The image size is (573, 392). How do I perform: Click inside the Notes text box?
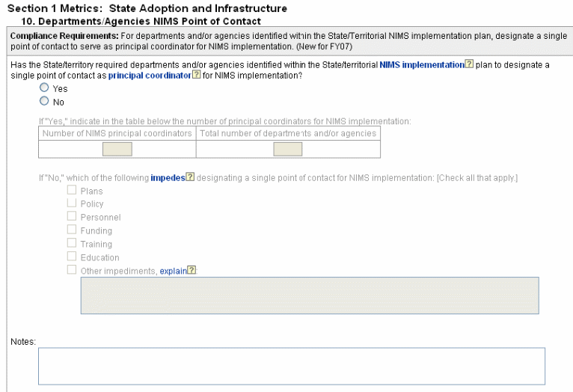pos(291,366)
